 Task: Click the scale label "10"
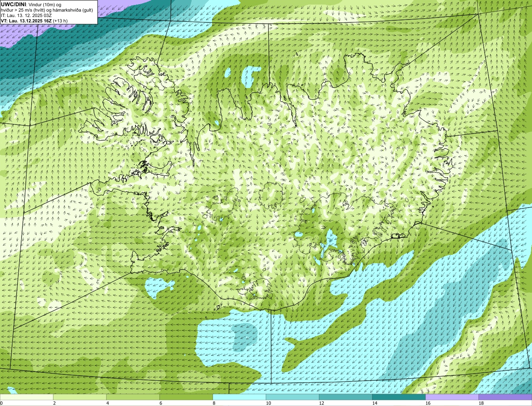[x=268, y=403]
